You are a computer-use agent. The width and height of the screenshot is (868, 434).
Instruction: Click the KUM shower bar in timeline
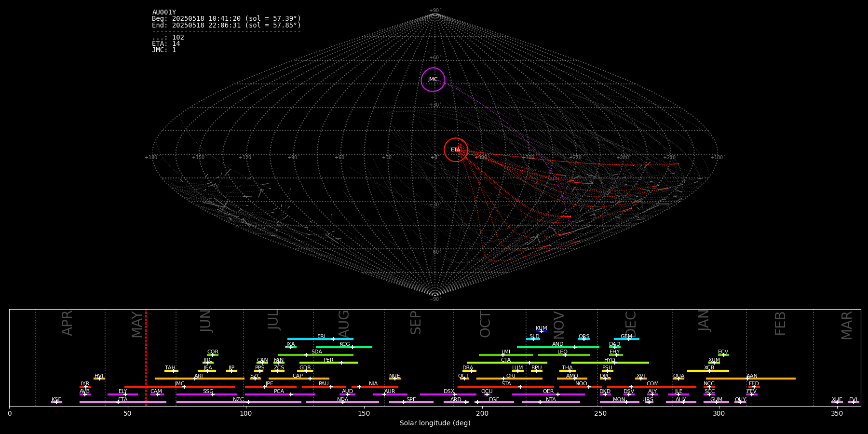tap(542, 331)
